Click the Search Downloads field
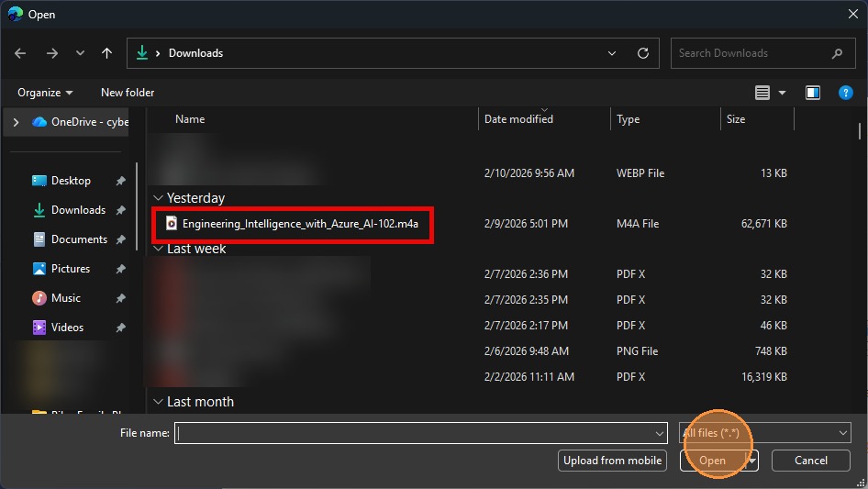 point(762,53)
